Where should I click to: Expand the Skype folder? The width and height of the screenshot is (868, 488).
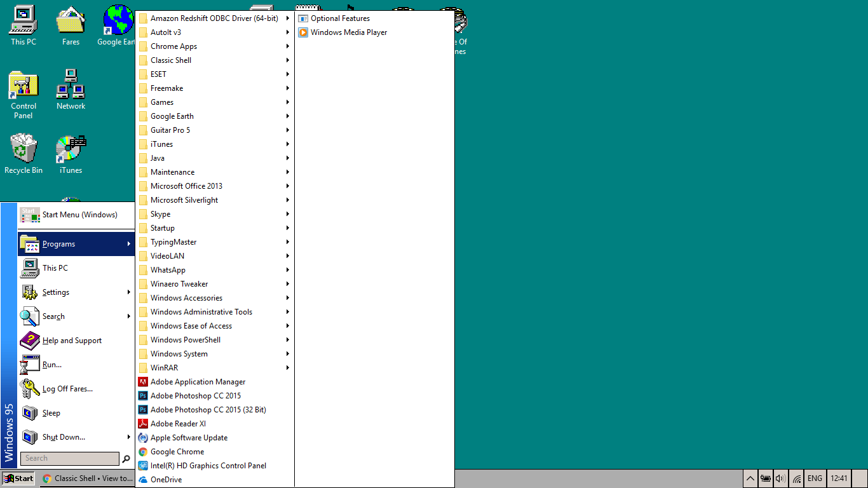tap(215, 214)
